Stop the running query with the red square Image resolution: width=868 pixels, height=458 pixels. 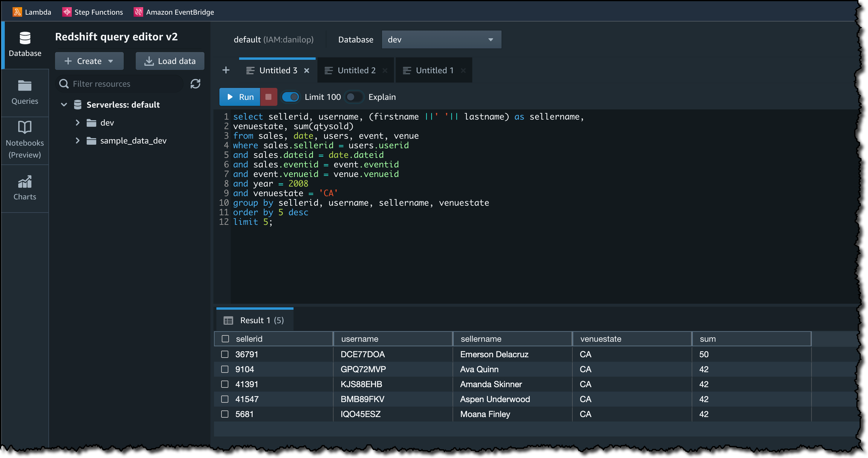(x=268, y=97)
